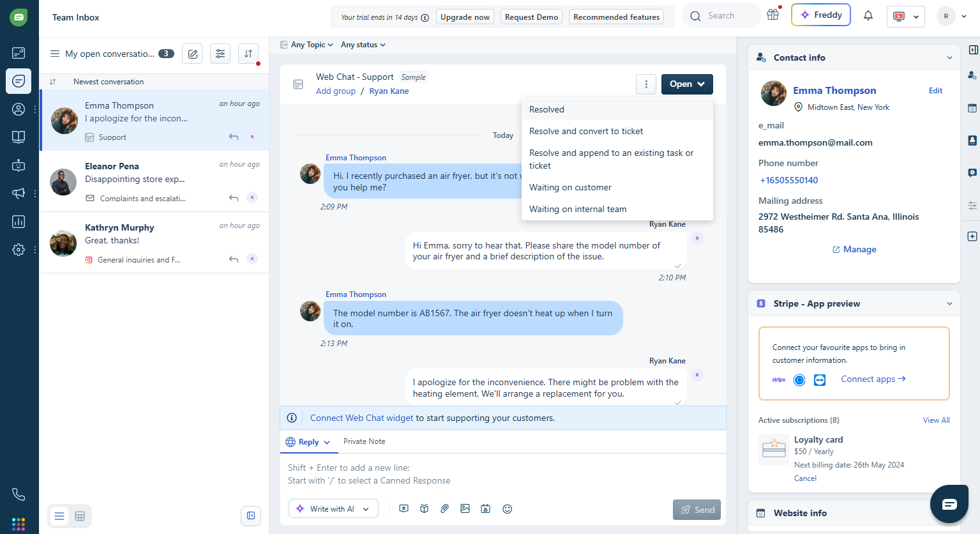Attach a file using the paperclip icon
The height and width of the screenshot is (534, 980).
[x=445, y=508]
